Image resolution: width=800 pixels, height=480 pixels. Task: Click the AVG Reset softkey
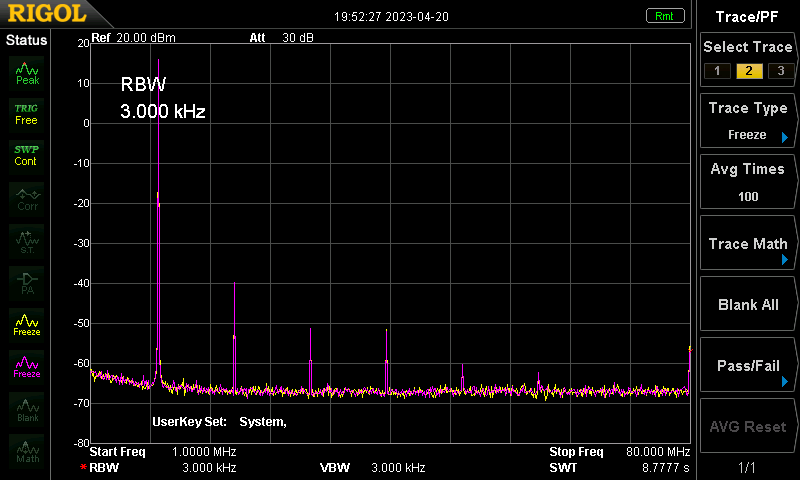click(x=748, y=426)
